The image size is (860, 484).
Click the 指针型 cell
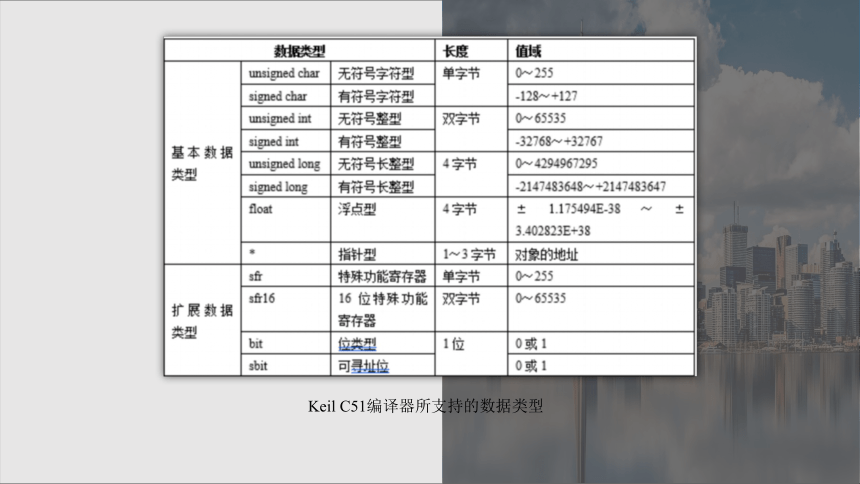(x=383, y=254)
